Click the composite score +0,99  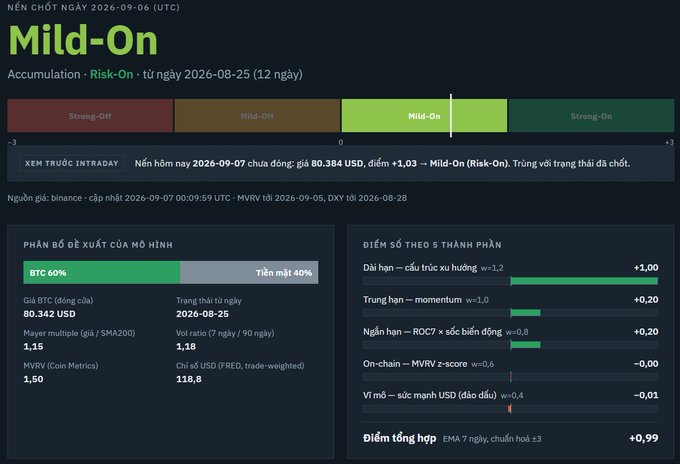[x=644, y=438]
